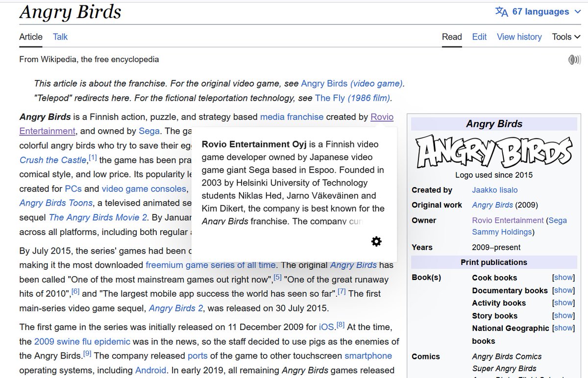
Task: Follow the iOS link
Action: 326,327
